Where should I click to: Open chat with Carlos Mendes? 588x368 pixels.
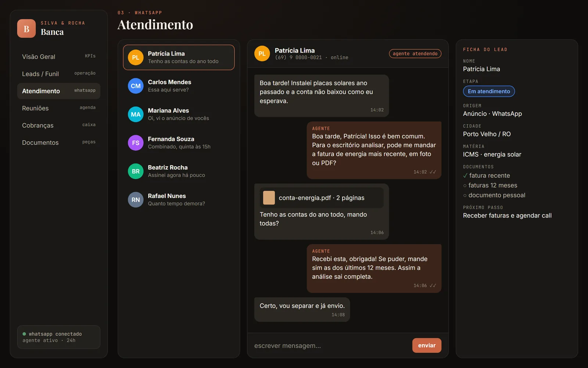(179, 86)
